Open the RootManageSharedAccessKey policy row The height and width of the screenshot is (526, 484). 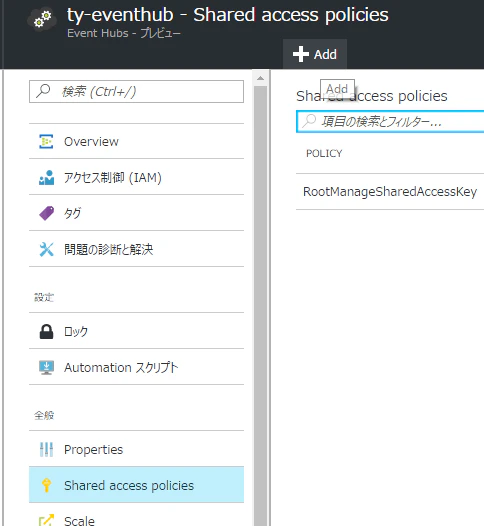point(390,192)
